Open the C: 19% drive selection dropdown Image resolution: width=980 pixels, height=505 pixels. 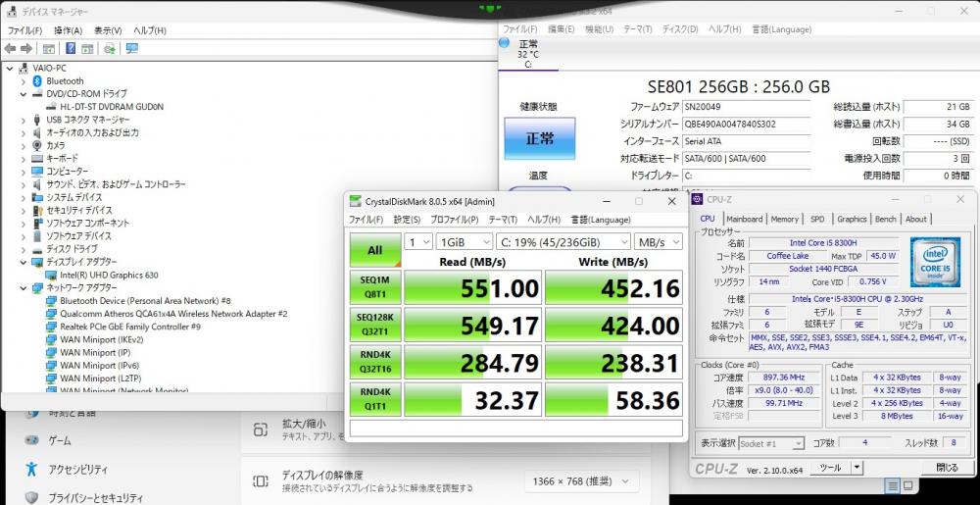[563, 242]
